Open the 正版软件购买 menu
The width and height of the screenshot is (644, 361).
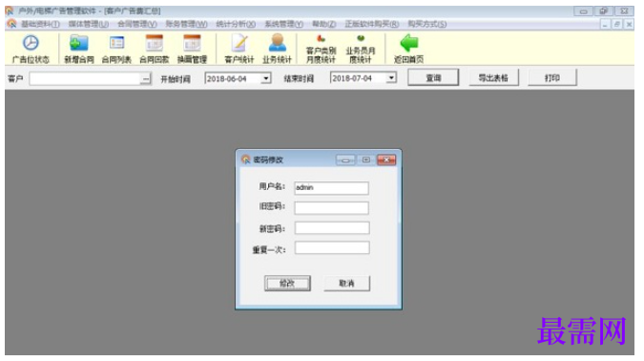(x=372, y=24)
